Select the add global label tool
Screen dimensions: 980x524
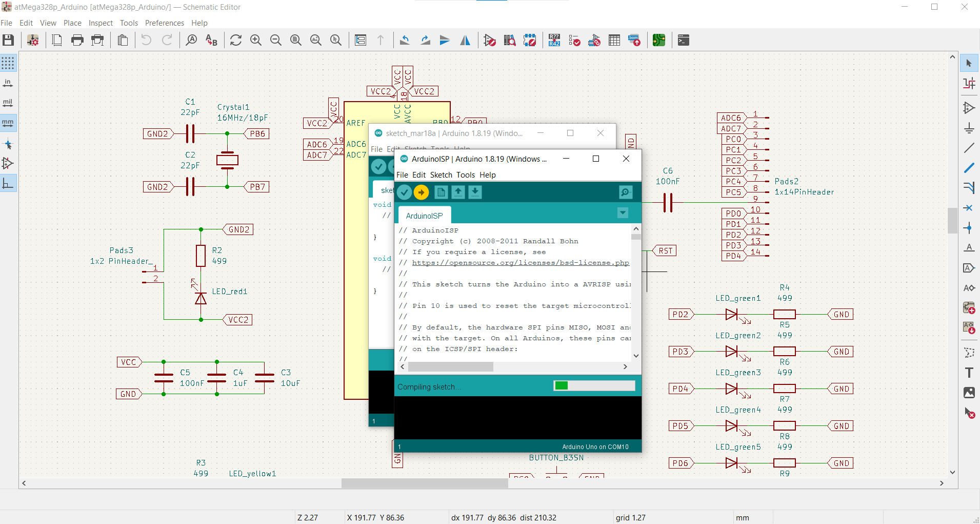point(969,268)
